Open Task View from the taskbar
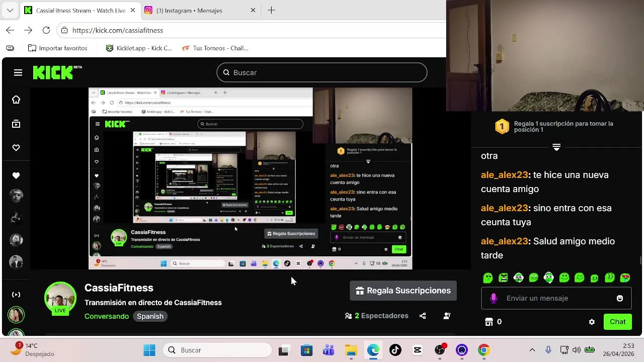This screenshot has width=644, height=362. (283, 350)
